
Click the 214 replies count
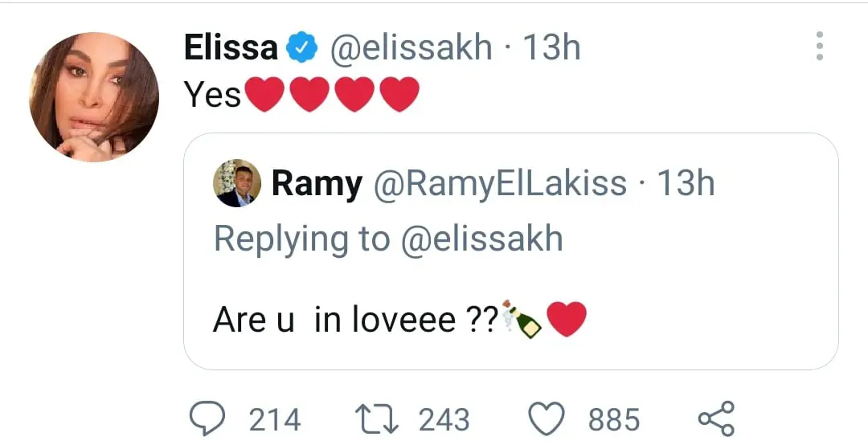pyautogui.click(x=275, y=419)
